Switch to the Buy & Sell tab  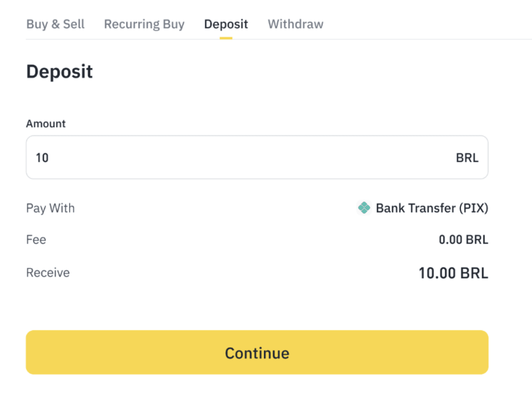(x=55, y=24)
